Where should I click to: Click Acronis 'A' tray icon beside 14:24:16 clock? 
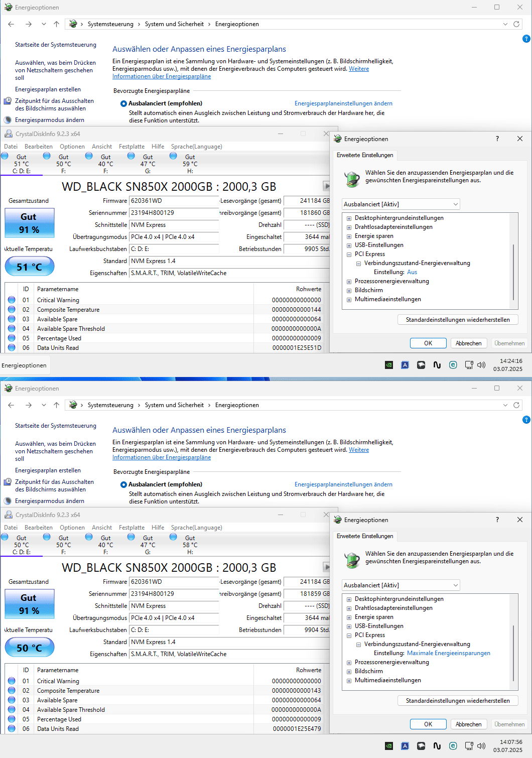coord(405,365)
